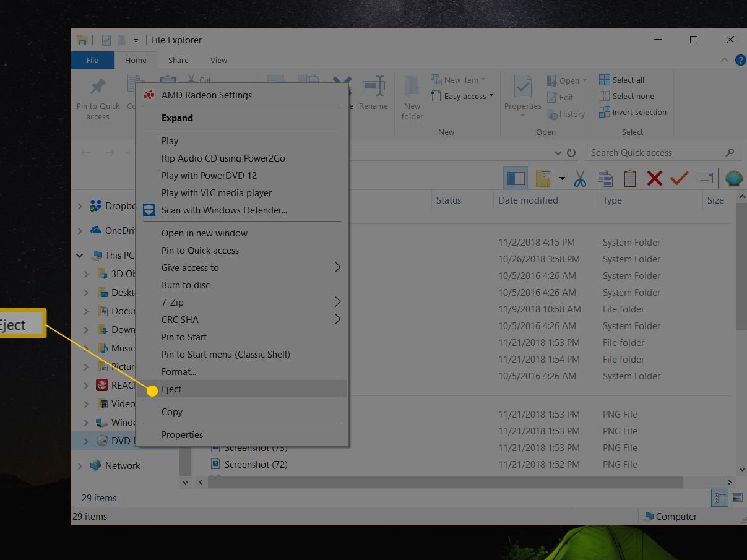Click the folder options icon in the toolbar

[543, 178]
